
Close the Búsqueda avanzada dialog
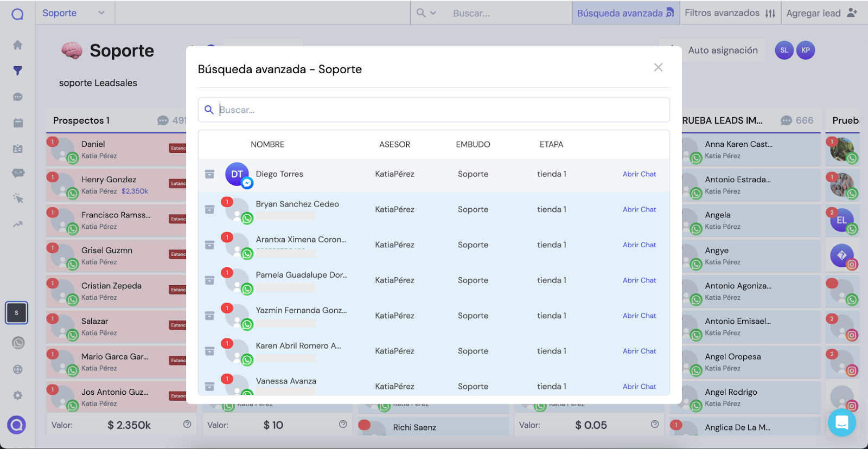click(658, 67)
